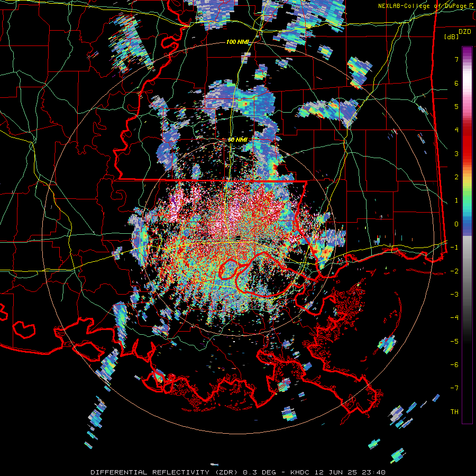Screen dimensions: 476x476
Task: Click the 5 value on the color scale
Action: (456, 106)
